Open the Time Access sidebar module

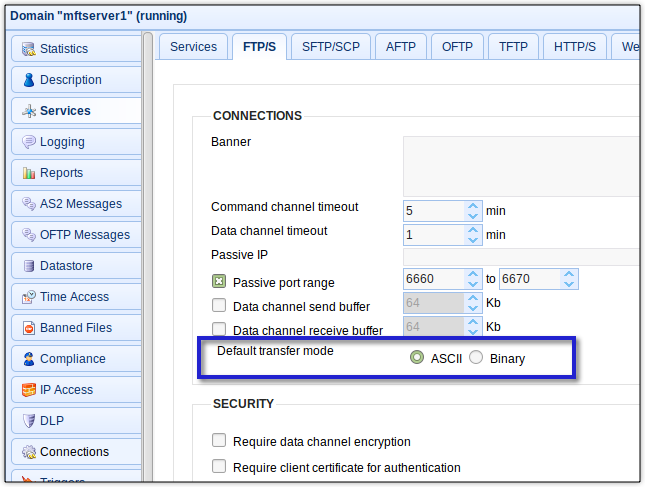75,297
